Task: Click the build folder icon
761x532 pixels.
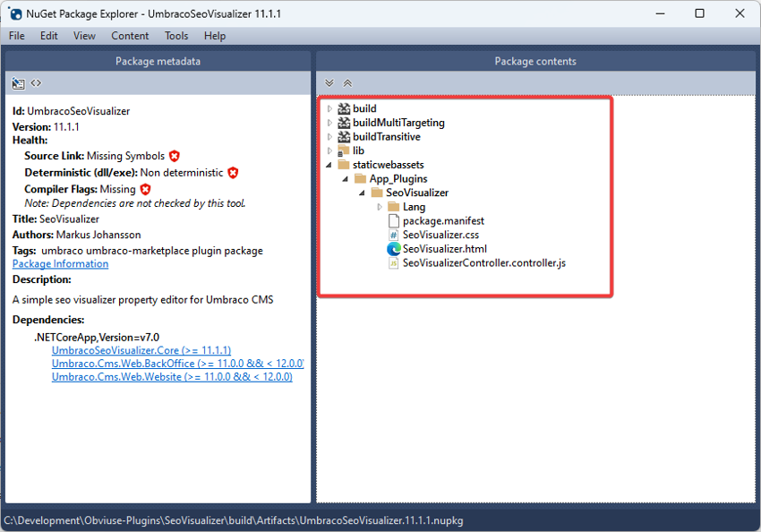Action: (x=344, y=108)
